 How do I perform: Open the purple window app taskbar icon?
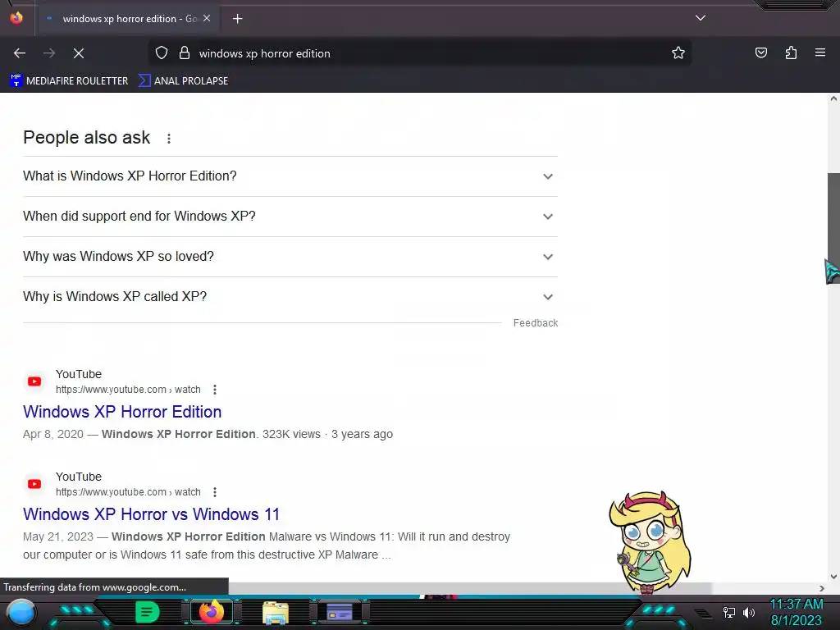[x=340, y=612]
